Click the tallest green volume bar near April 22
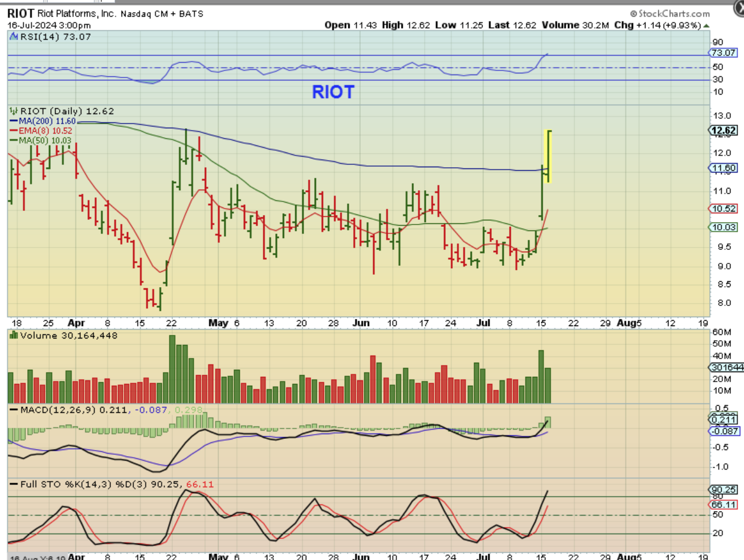Viewport: 744px width, 560px height. pyautogui.click(x=172, y=369)
